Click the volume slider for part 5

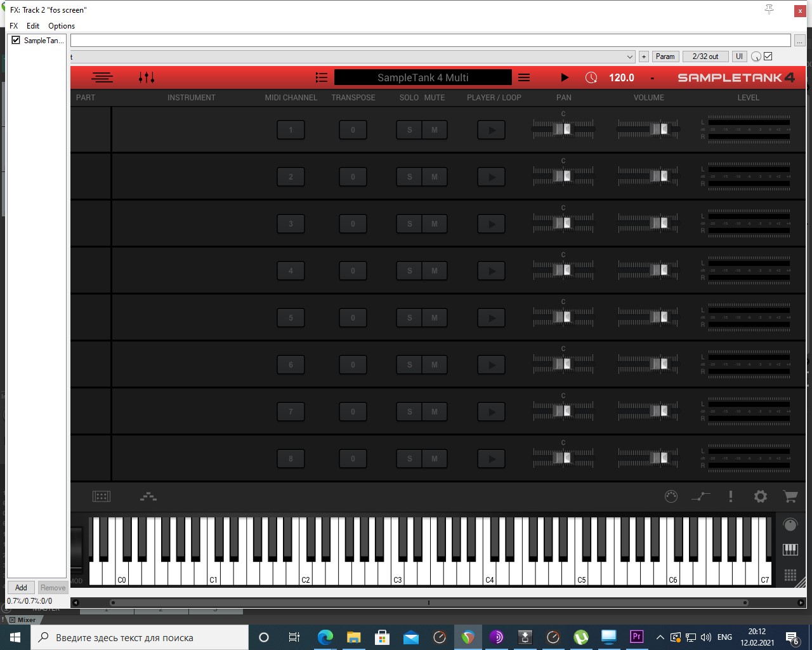click(x=648, y=317)
